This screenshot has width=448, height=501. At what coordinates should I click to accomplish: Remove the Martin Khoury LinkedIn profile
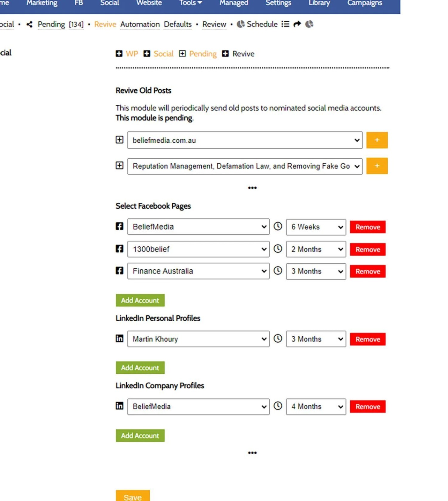[x=367, y=339]
